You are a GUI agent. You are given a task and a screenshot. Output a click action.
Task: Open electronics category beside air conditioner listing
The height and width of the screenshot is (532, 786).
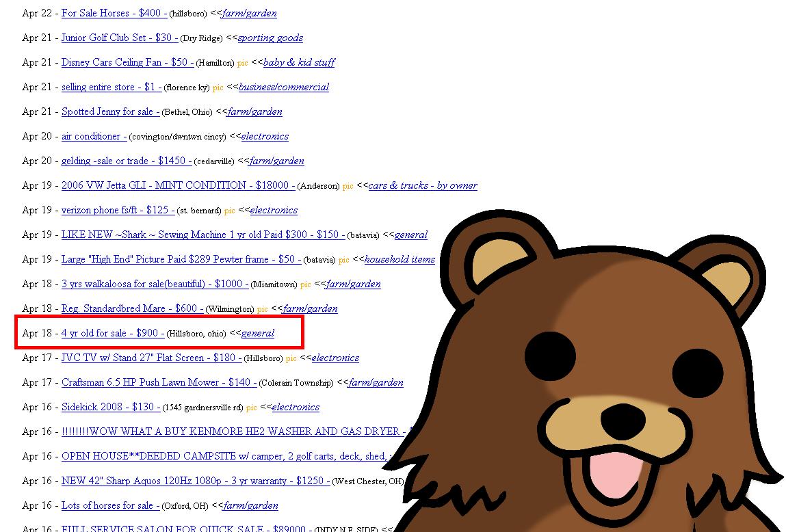pos(265,136)
